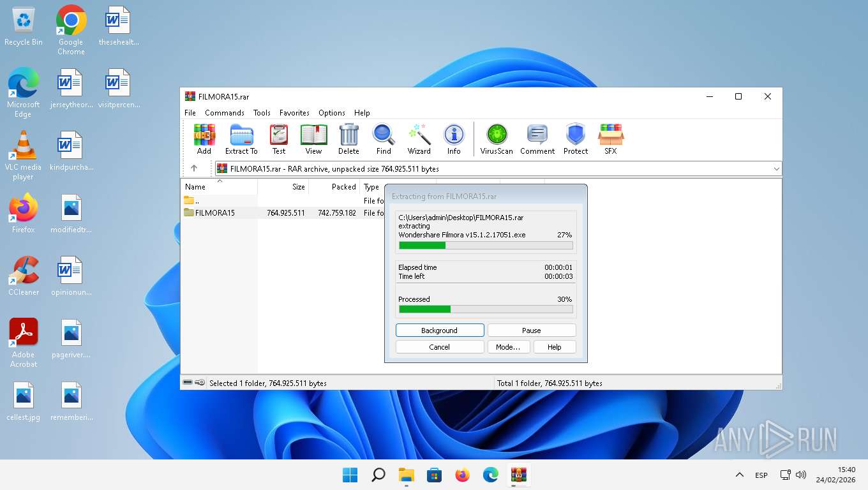Click the VirusScan toolbar icon
This screenshot has height=490, width=868.
point(497,139)
